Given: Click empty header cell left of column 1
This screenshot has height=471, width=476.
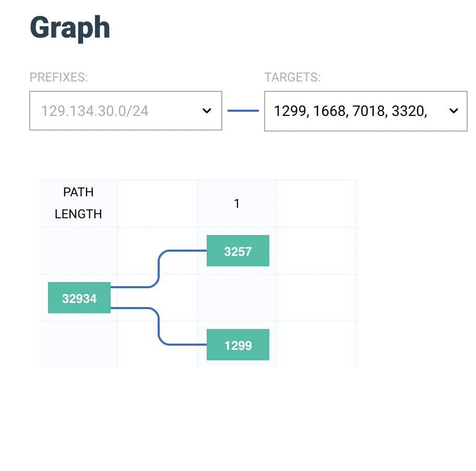Looking at the screenshot, I should point(158,203).
